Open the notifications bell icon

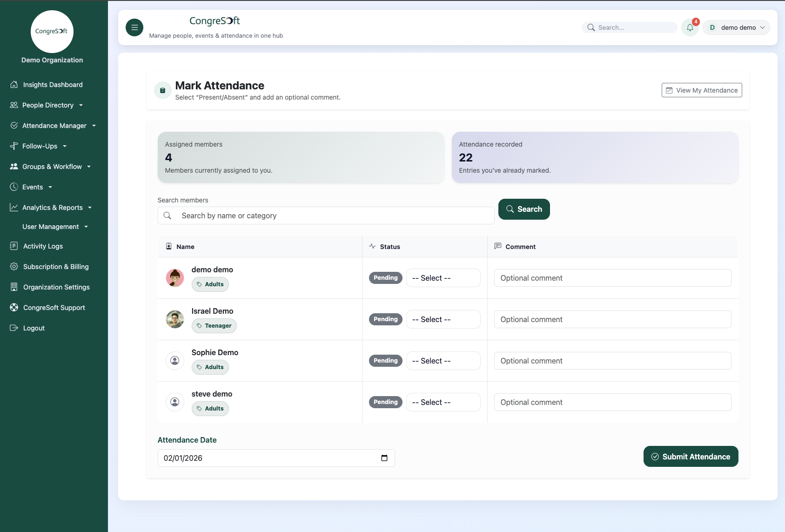(x=690, y=27)
